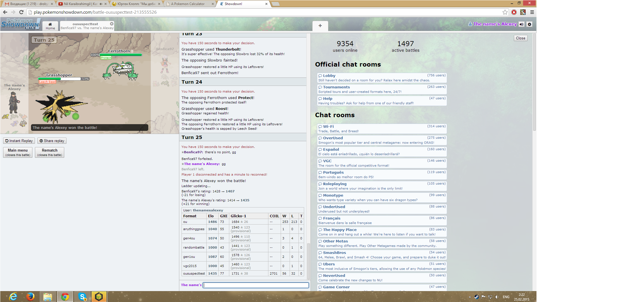Close the rooms list panel
The width and height of the screenshot is (644, 302).
click(521, 38)
